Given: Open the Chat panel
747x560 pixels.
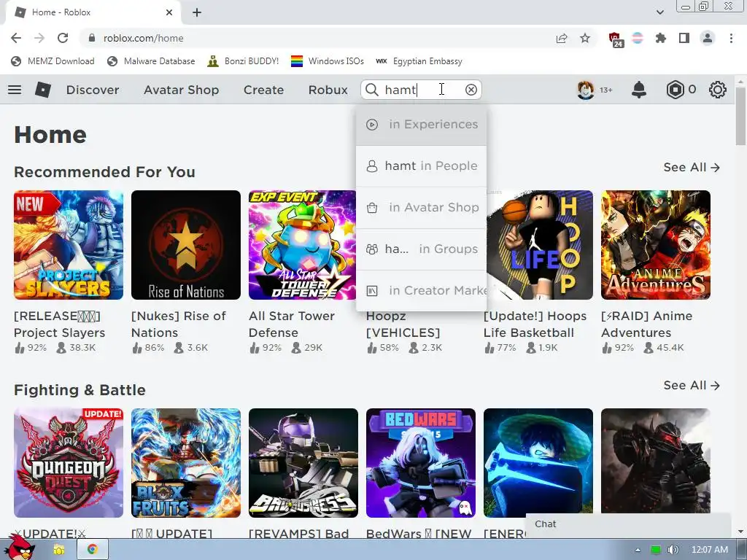Looking at the screenshot, I should (x=628, y=524).
